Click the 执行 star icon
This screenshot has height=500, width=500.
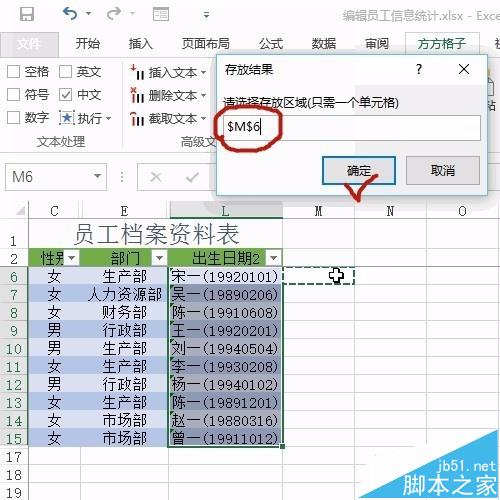[x=67, y=118]
